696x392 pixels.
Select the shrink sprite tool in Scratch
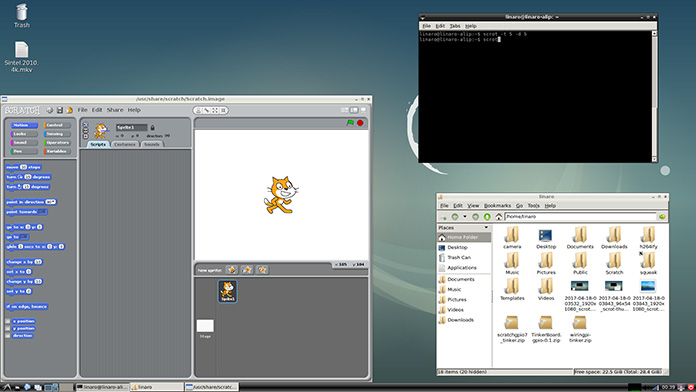pos(224,110)
